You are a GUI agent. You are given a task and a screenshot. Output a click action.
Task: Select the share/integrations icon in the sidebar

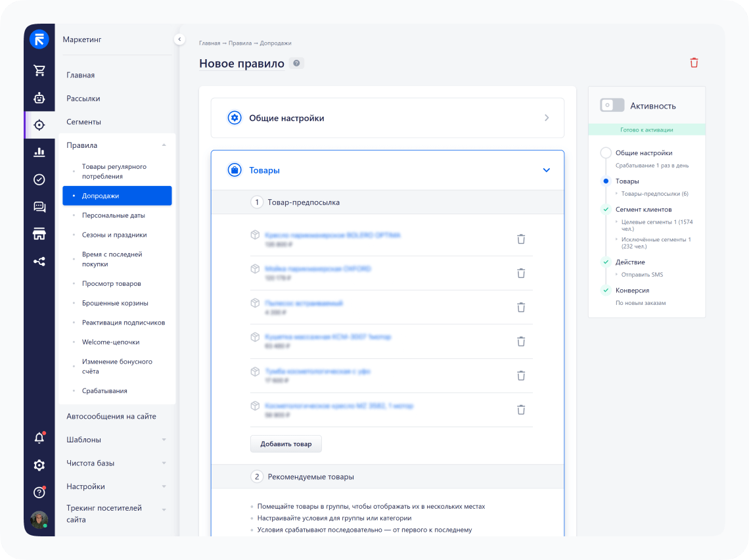[39, 261]
